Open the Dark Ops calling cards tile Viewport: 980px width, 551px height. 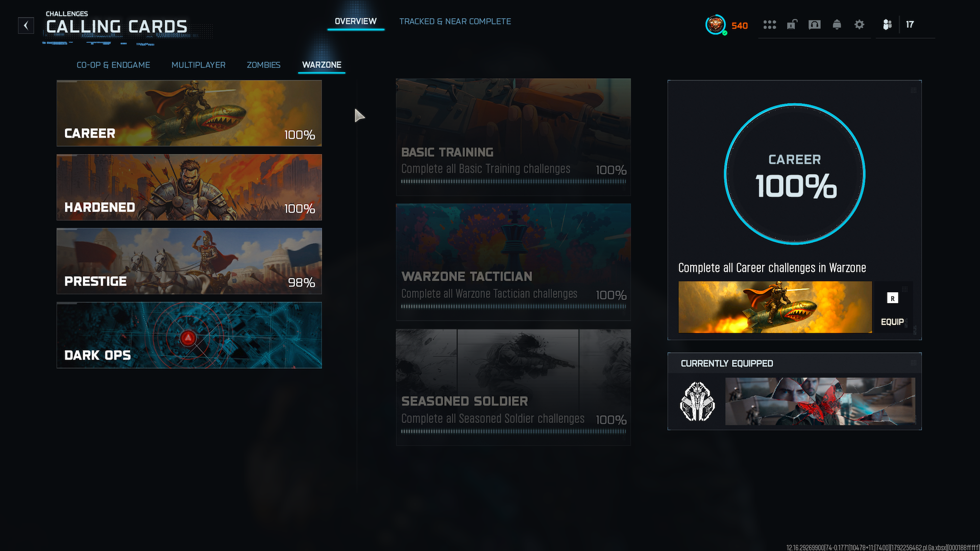click(189, 335)
